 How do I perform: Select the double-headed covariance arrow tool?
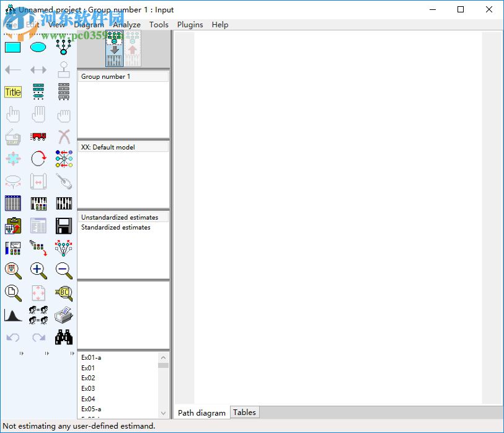38,69
